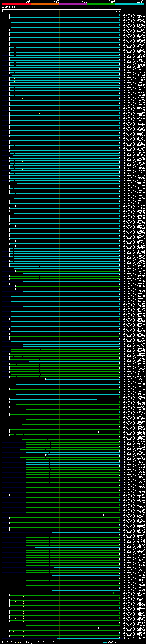Select hit label UniRef100_Q9FUJ4
146x644 pixels.
click(x=133, y=37)
